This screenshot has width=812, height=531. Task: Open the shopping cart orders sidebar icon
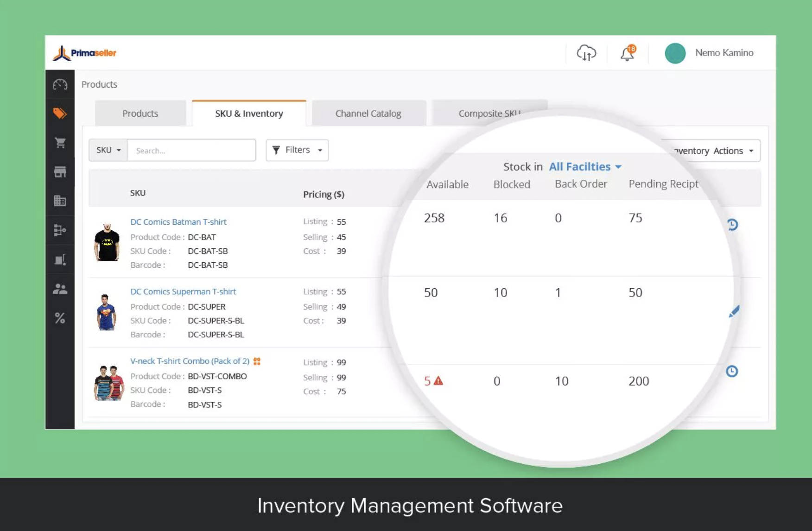coord(60,143)
